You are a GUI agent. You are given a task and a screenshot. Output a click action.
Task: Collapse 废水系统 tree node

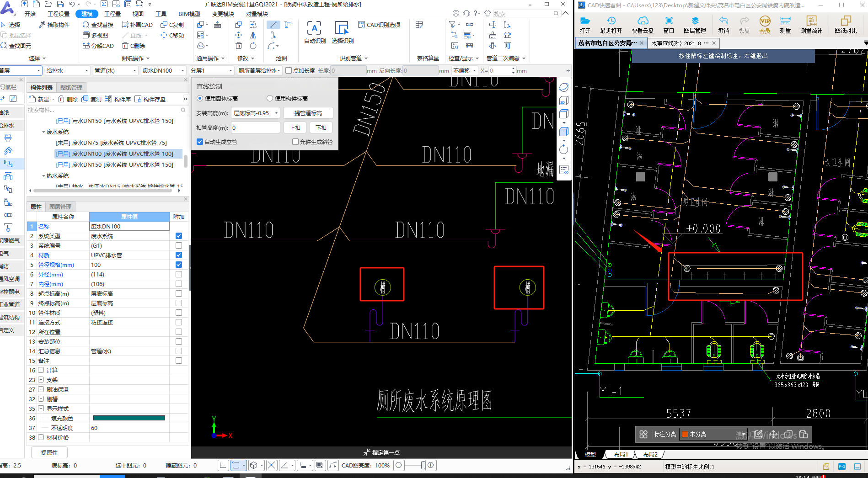[43, 132]
